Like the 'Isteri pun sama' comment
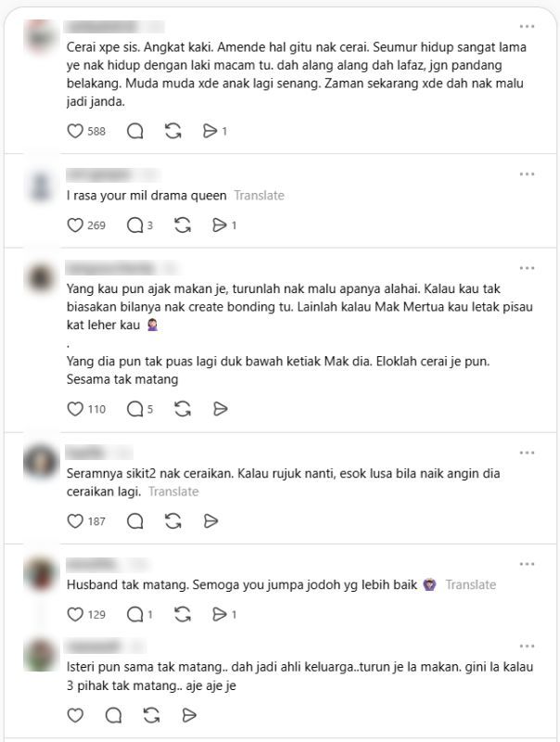Image resolution: width=560 pixels, height=742 pixels. coord(75,715)
